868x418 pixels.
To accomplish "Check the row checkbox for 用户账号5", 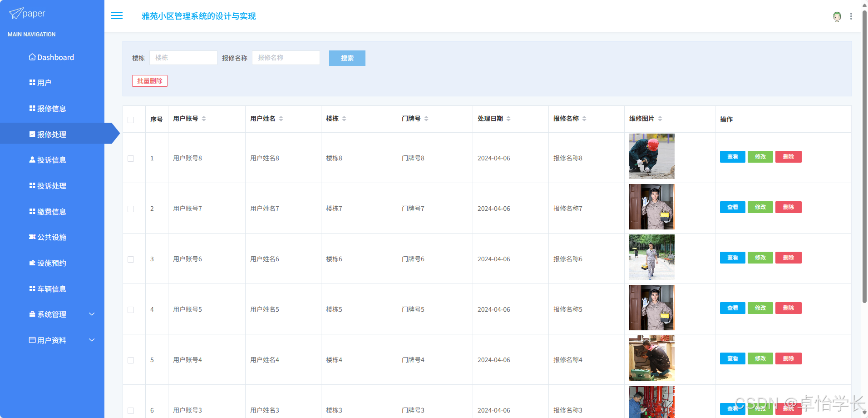I will coord(131,310).
